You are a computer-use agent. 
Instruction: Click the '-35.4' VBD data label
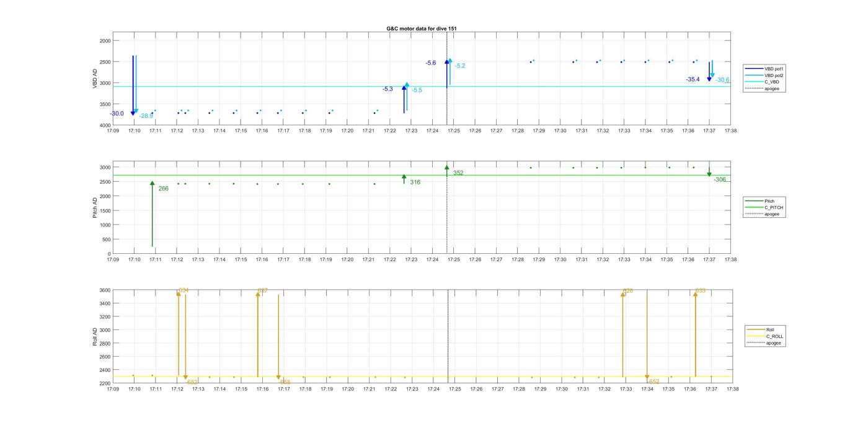point(693,79)
